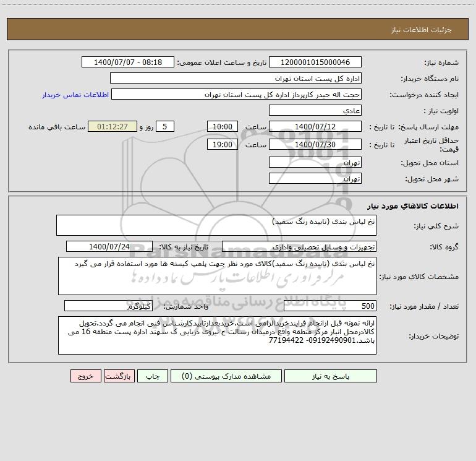Click the goods specifications text area
The height and width of the screenshot is (461, 476).
tap(217, 276)
